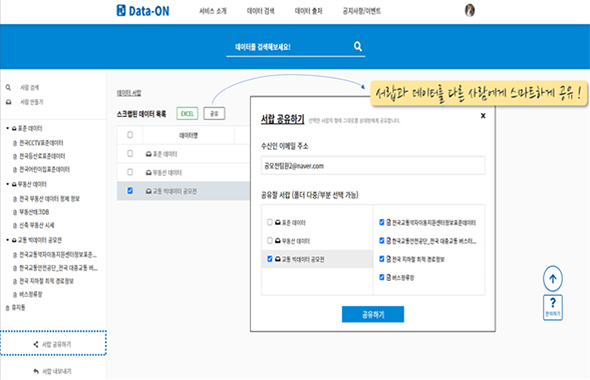Uncheck 전국교통약자이동지원센터정보표준데이터 checkbox in dialog
The image size is (590, 380).
[x=382, y=222]
